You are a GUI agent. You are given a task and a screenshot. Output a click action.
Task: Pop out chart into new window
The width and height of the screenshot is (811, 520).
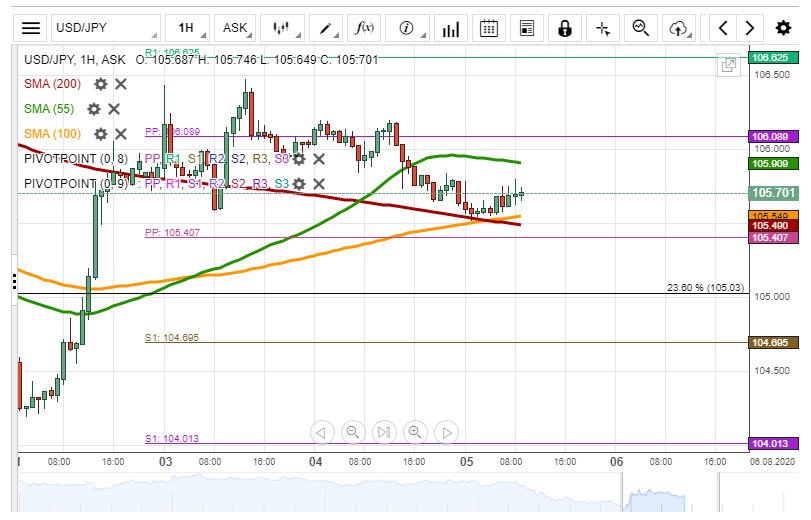[729, 65]
